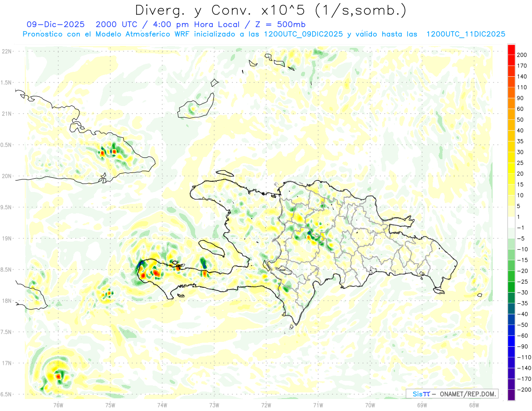This screenshot has width=532, height=411.
Task: Click the '20N' latitude label
Action: coord(7,176)
